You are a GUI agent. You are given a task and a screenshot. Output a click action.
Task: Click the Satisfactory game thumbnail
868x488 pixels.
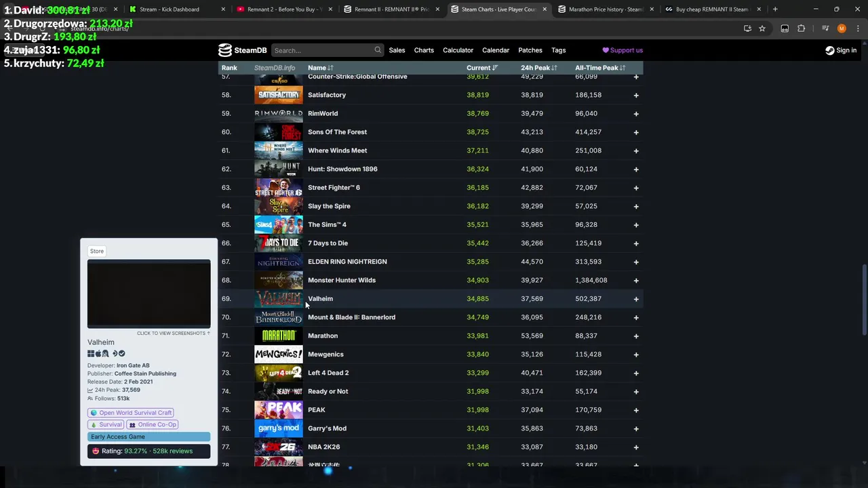coord(278,95)
